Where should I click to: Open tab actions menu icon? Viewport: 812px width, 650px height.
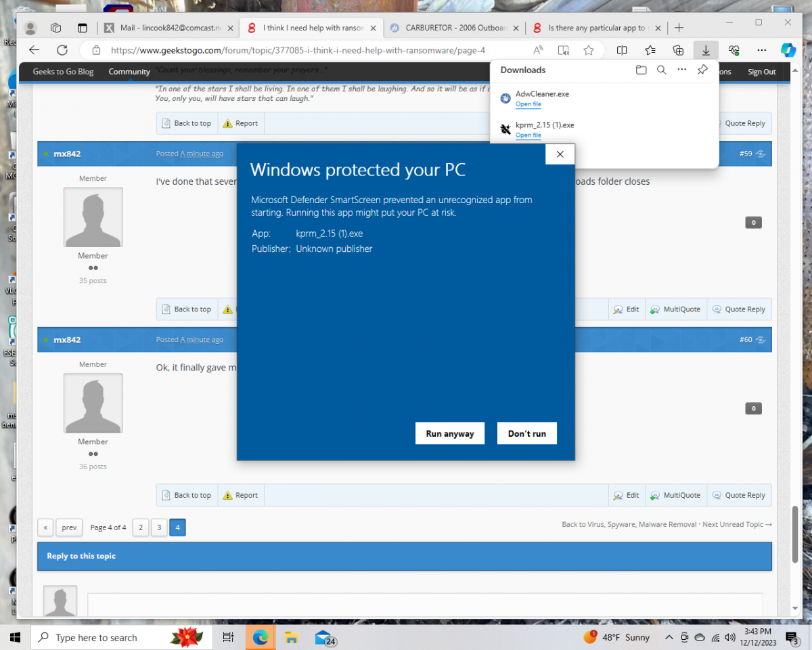[83, 28]
